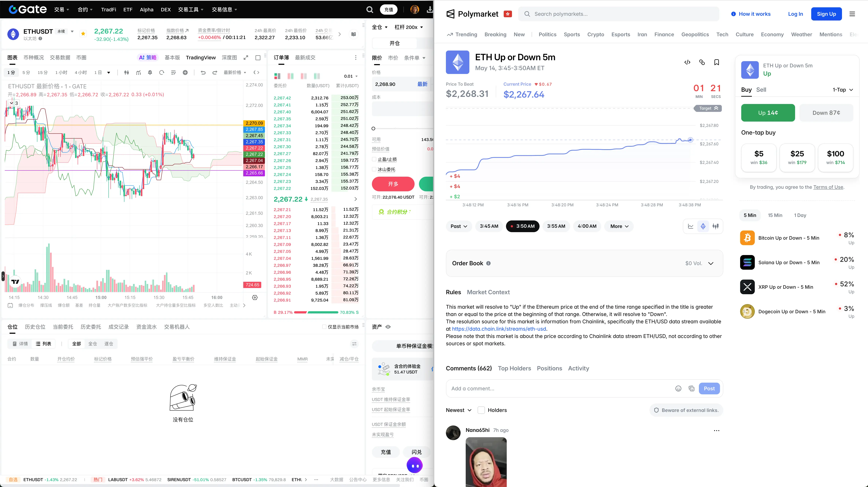Select the Crypto category in Polymarket
This screenshot has height=487, width=868.
coord(596,34)
